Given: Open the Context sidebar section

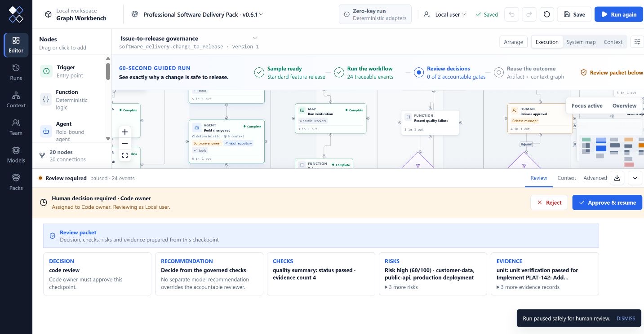Looking at the screenshot, I should coord(16,100).
